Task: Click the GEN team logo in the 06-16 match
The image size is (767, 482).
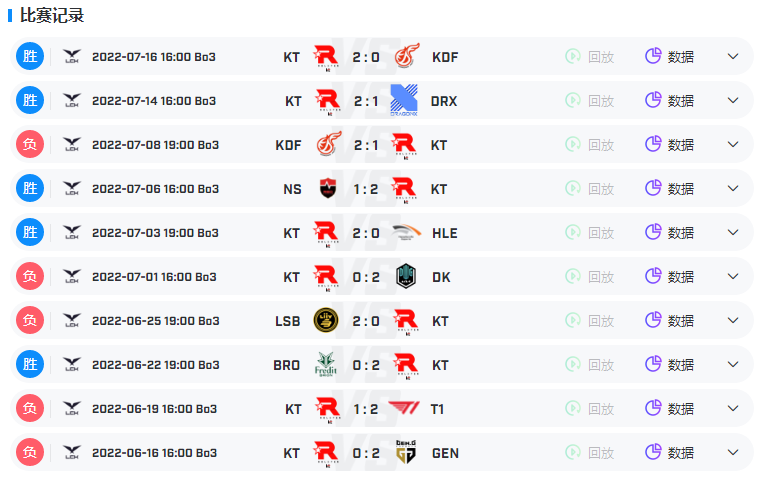Action: click(405, 452)
